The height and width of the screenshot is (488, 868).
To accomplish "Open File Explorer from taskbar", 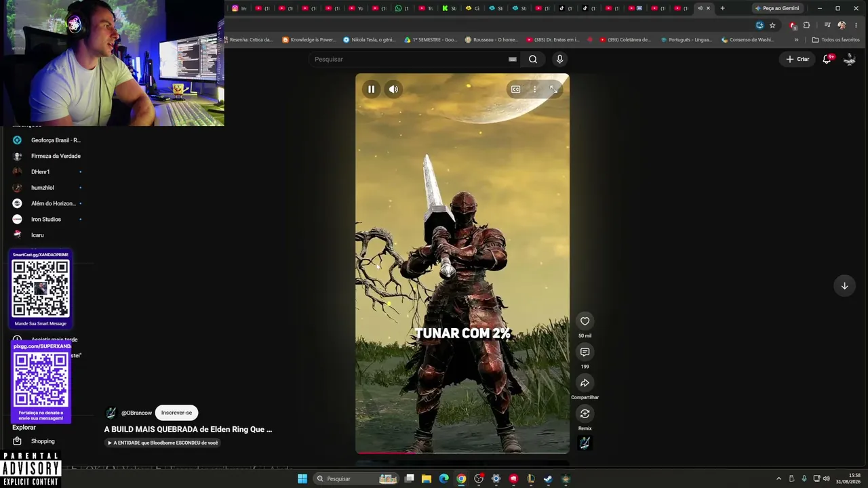I will coord(427,479).
